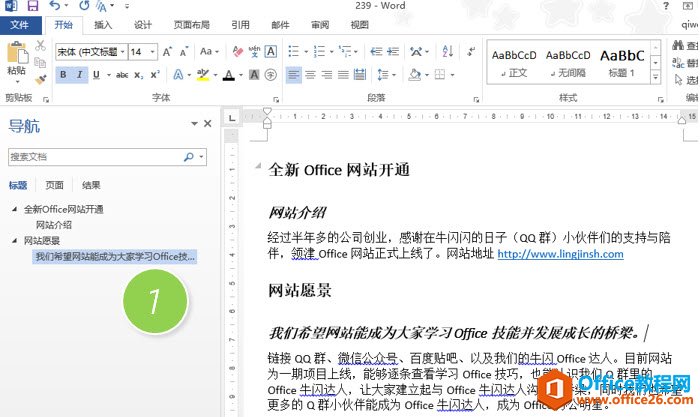Viewport: 700px width, 417px height.
Task: Expand the styles gallery more arrow
Action: (x=655, y=77)
